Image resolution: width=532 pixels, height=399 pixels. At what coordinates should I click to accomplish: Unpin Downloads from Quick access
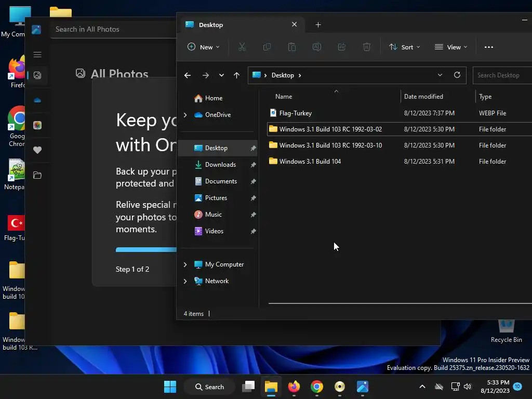tap(253, 165)
